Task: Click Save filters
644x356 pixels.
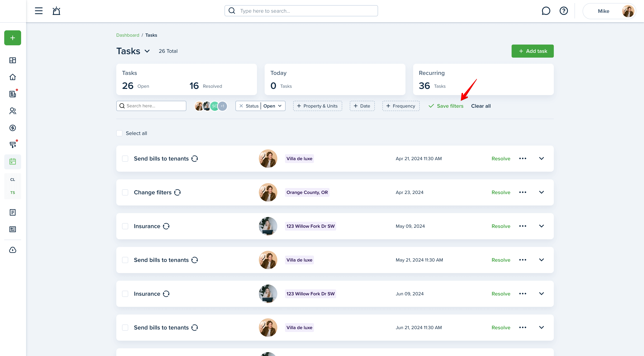Action: (x=446, y=106)
